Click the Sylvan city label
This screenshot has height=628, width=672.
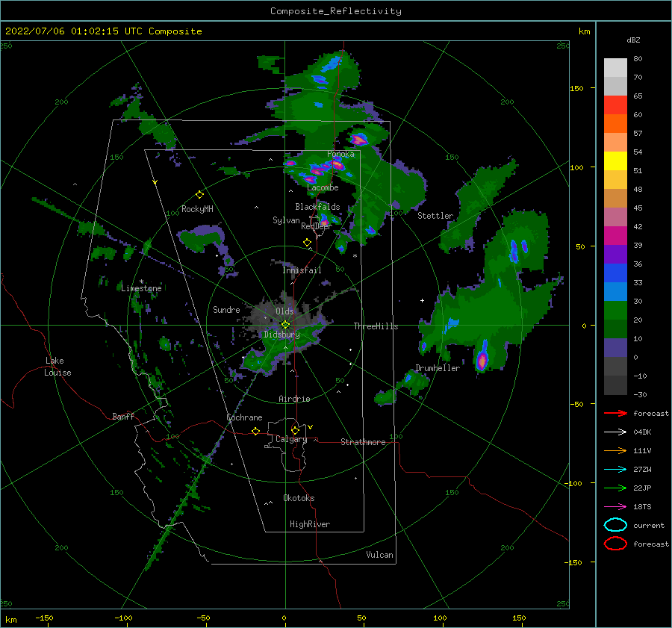coord(286,220)
